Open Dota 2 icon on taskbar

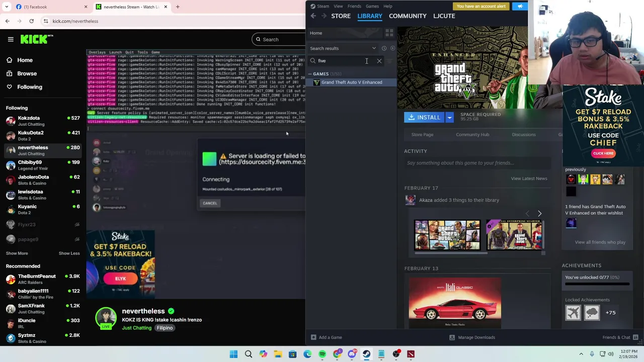pyautogui.click(x=411, y=354)
